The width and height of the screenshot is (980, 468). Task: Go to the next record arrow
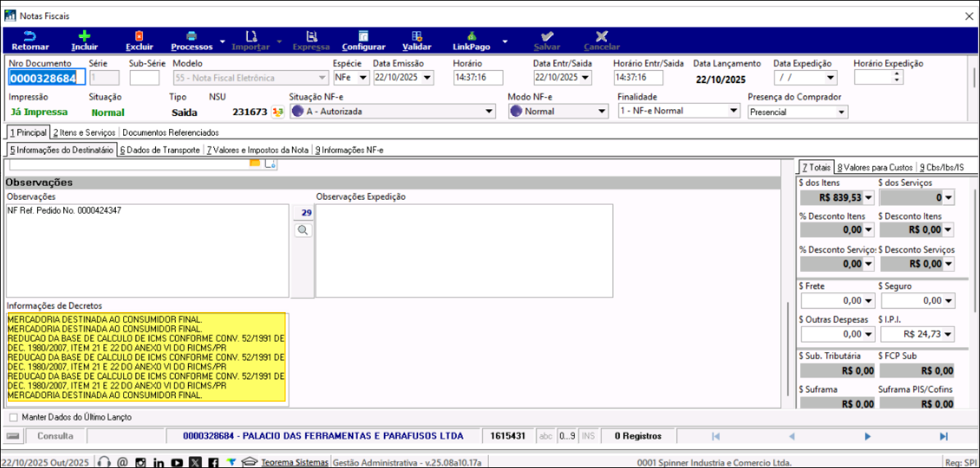pos(867,436)
